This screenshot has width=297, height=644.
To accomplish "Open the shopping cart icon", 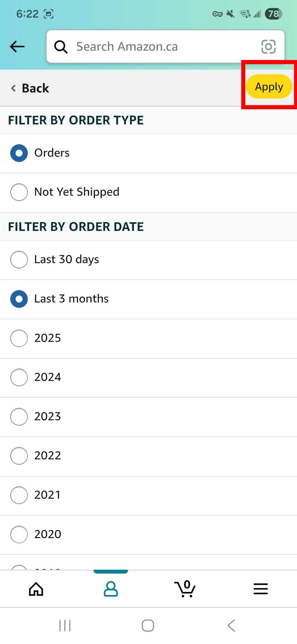I will click(185, 589).
